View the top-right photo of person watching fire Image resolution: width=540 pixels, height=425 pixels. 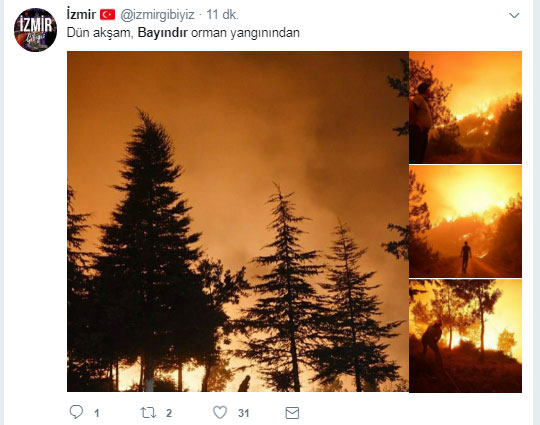point(465,107)
